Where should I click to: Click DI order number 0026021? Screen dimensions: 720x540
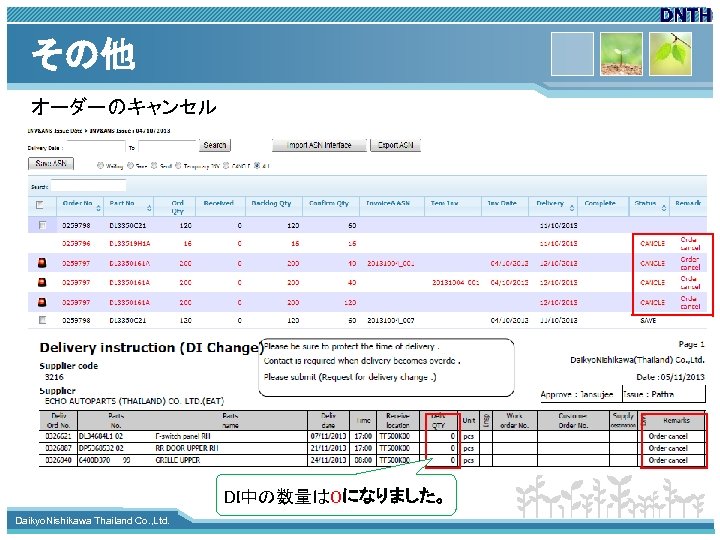pyautogui.click(x=58, y=436)
